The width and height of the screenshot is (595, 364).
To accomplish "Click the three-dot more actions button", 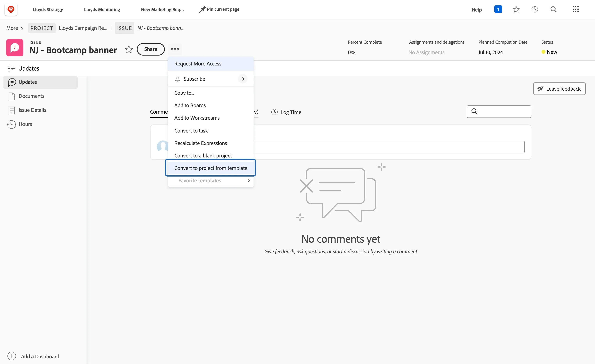I will point(175,49).
